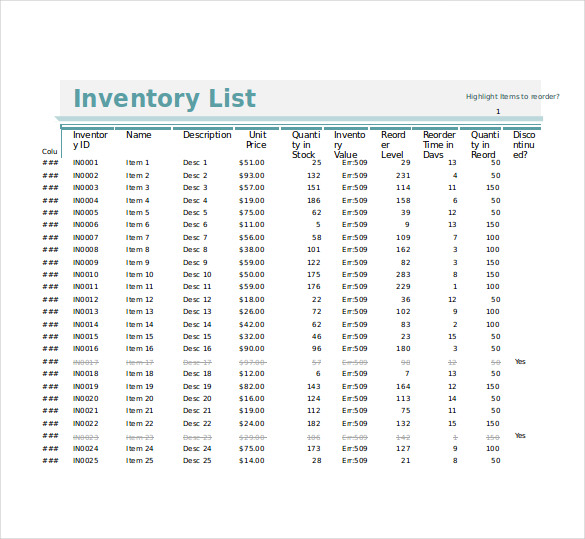Click the name cell Item 3
585x539 pixels.
tap(137, 188)
